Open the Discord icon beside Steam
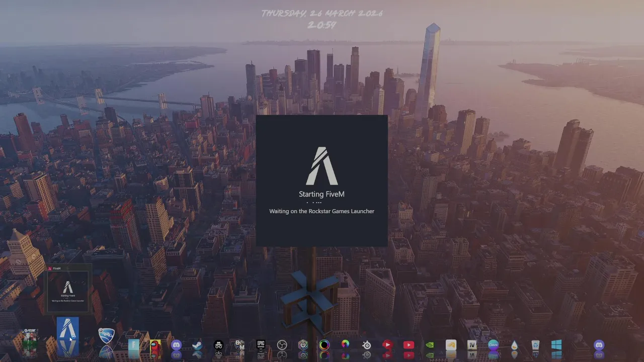644x362 pixels. tap(176, 345)
